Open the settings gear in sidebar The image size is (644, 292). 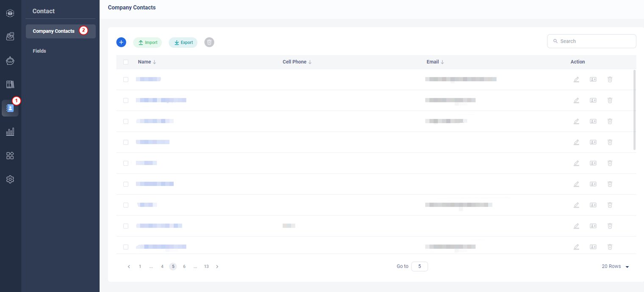coord(10,179)
